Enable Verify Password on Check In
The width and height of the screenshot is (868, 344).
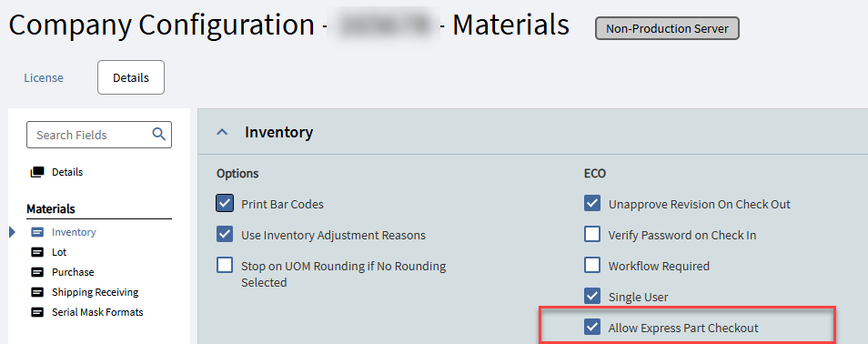[592, 234]
